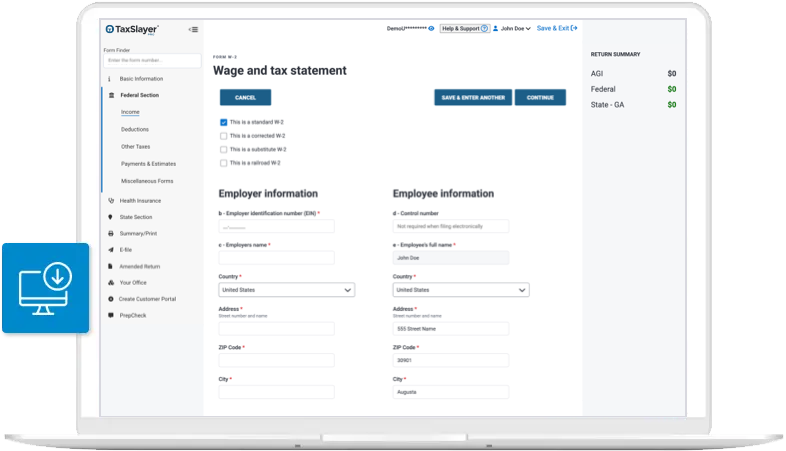Screen dimensions: 786x451
Task: Click the blue computer download icon
Action: click(43, 288)
